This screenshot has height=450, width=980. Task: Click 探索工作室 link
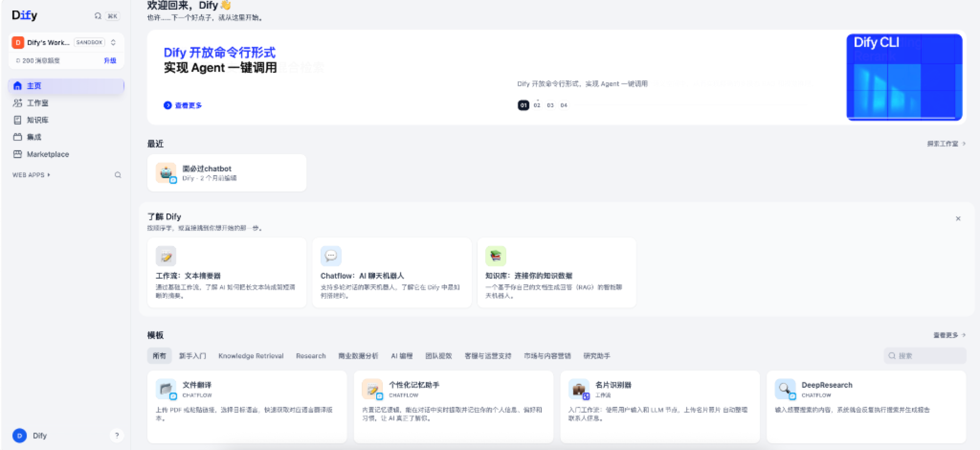click(x=946, y=144)
